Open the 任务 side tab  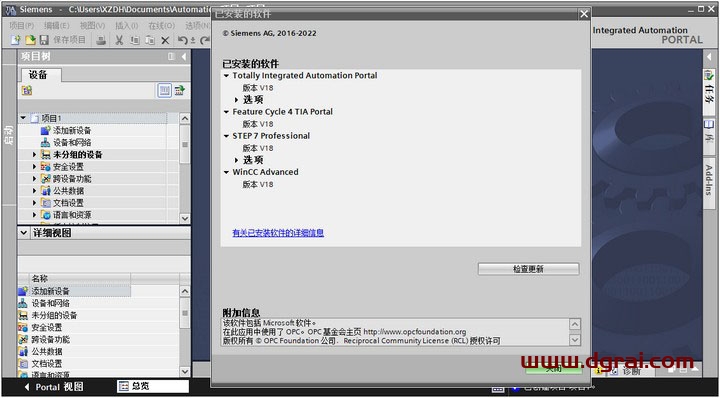[x=709, y=91]
